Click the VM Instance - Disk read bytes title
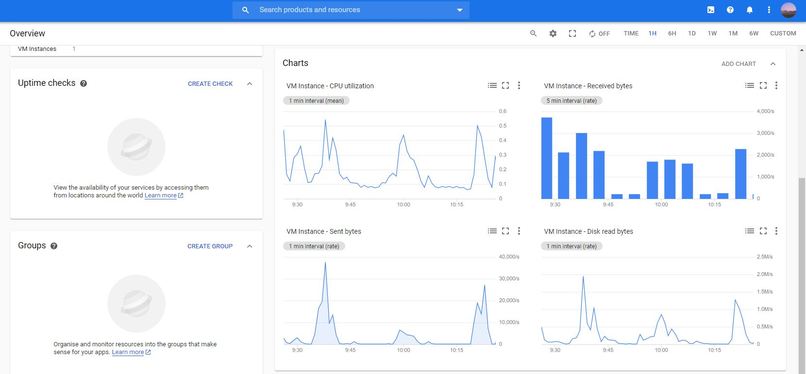 tap(589, 232)
